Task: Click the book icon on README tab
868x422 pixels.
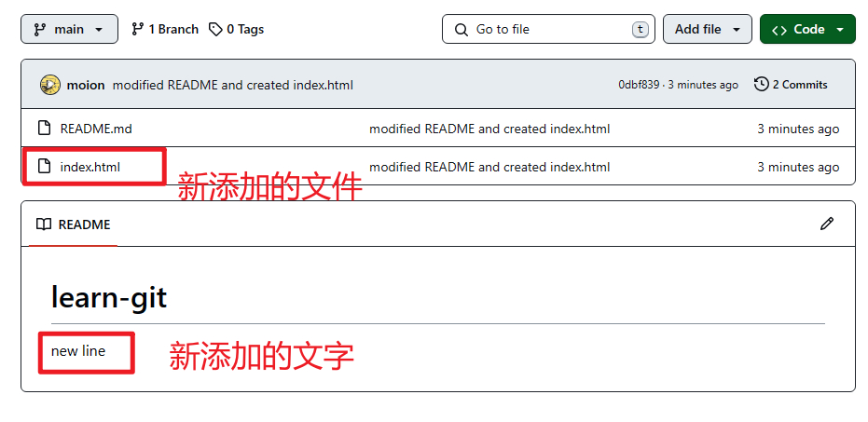Action: point(43,224)
